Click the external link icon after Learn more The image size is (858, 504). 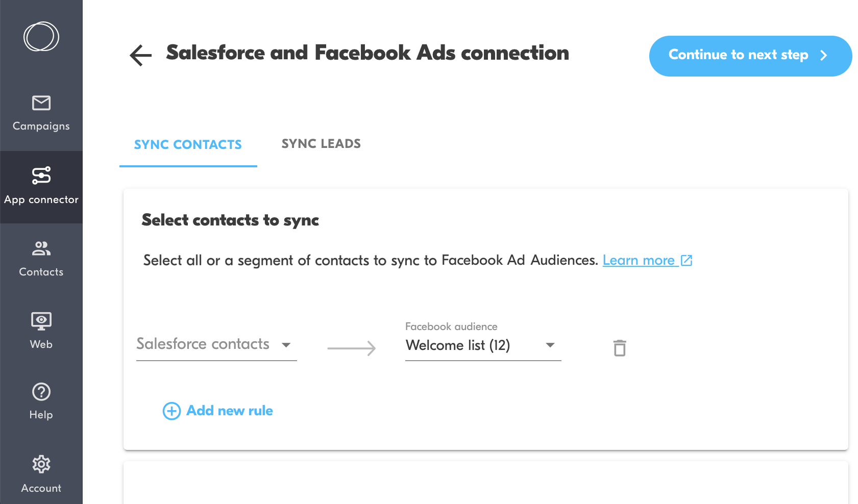click(687, 260)
